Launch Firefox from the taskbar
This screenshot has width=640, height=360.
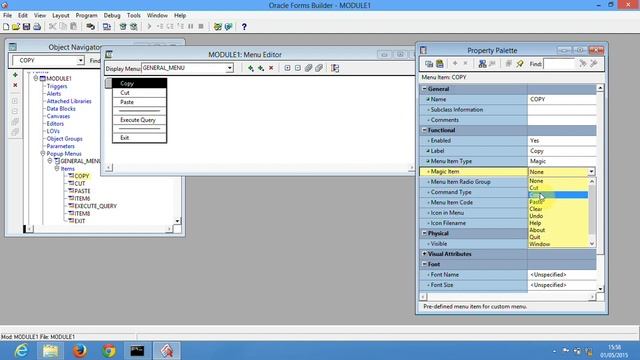(x=80, y=351)
